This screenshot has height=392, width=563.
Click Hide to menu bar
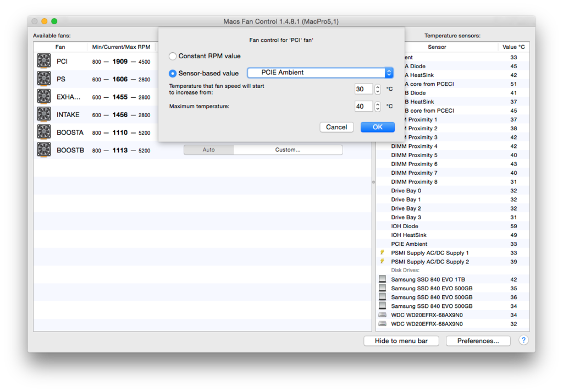tap(401, 341)
